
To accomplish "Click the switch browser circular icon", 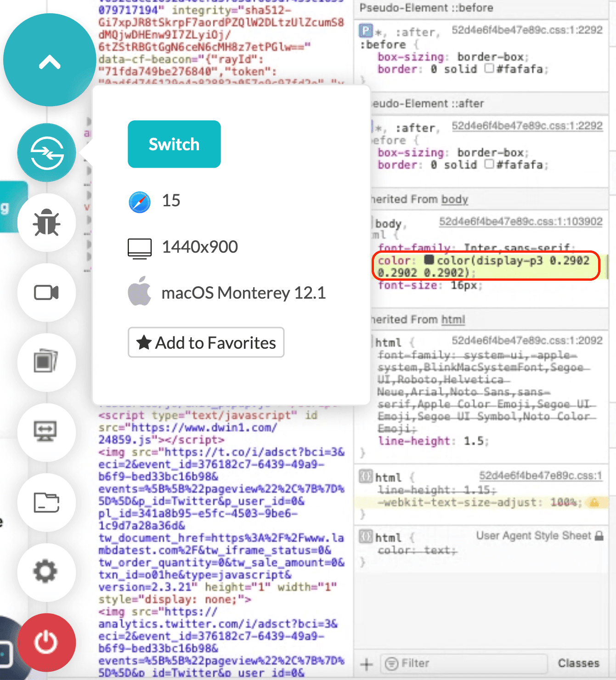I will [x=47, y=153].
